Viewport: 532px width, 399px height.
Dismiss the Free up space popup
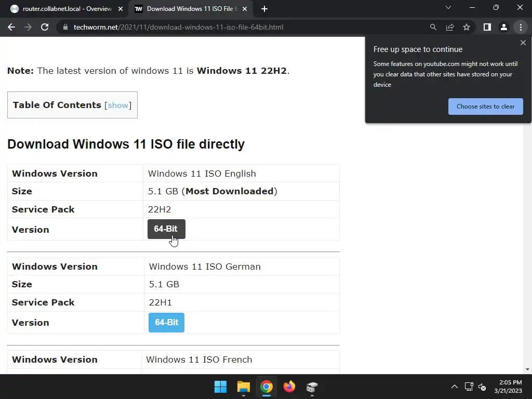pyautogui.click(x=523, y=43)
